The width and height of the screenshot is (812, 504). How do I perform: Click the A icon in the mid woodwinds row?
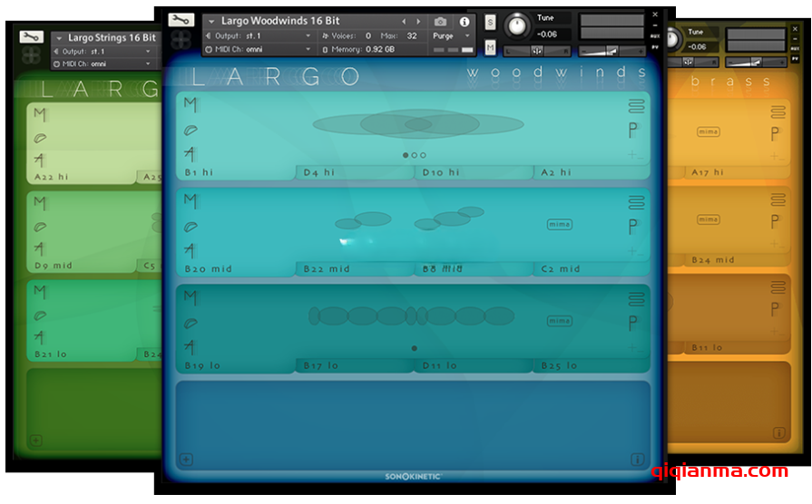click(x=191, y=249)
